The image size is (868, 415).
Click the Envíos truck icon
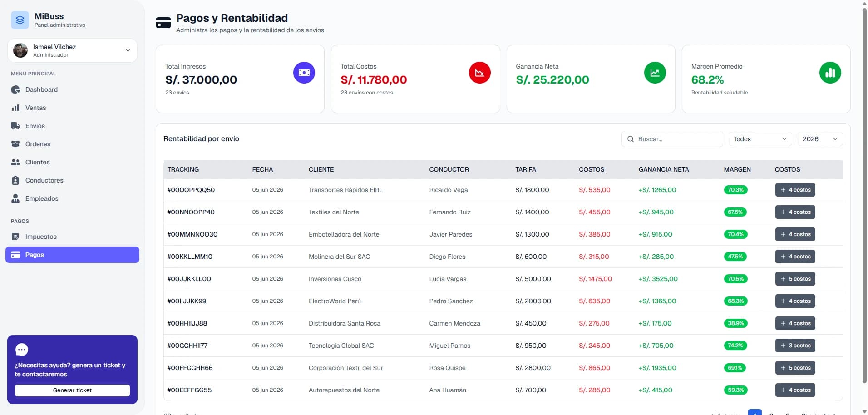(15, 126)
